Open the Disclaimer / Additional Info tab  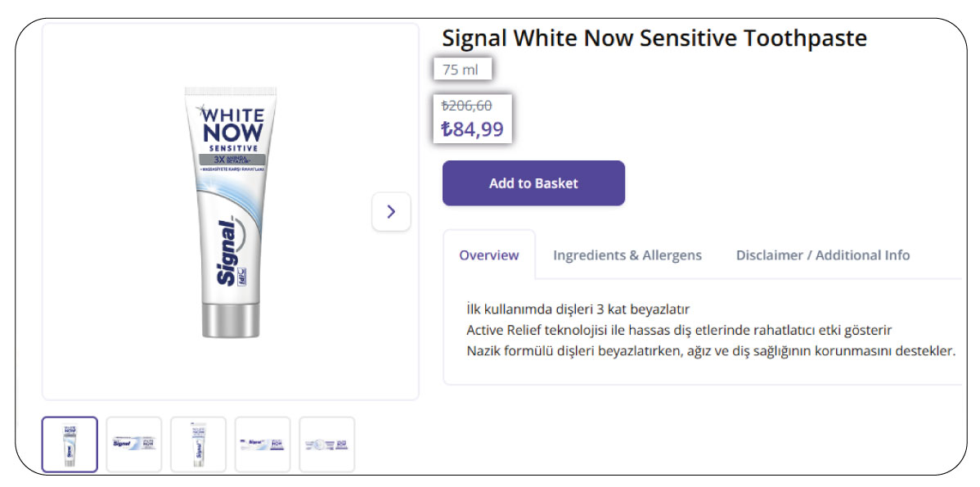tap(822, 255)
